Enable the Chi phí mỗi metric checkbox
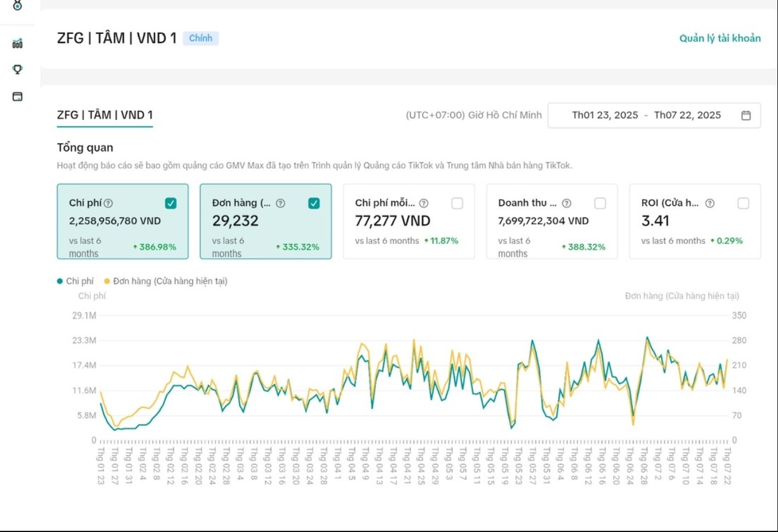Image resolution: width=778 pixels, height=532 pixels. tap(457, 203)
